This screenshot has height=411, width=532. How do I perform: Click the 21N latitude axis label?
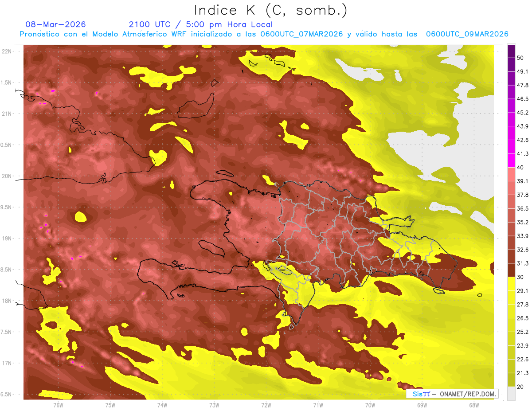(x=8, y=114)
